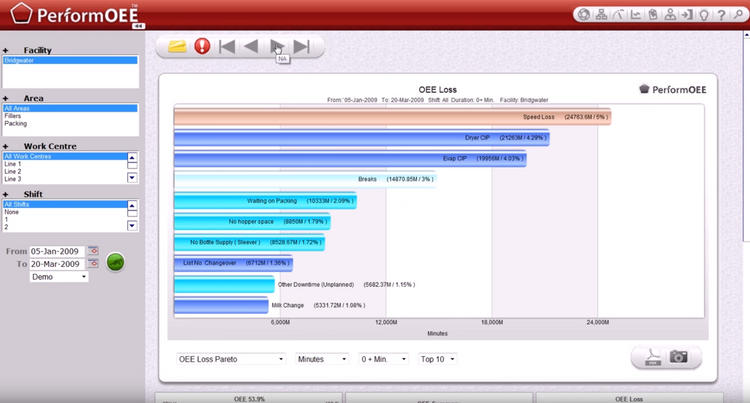Click the Work Centre list scroll-down arrow

[x=132, y=178]
